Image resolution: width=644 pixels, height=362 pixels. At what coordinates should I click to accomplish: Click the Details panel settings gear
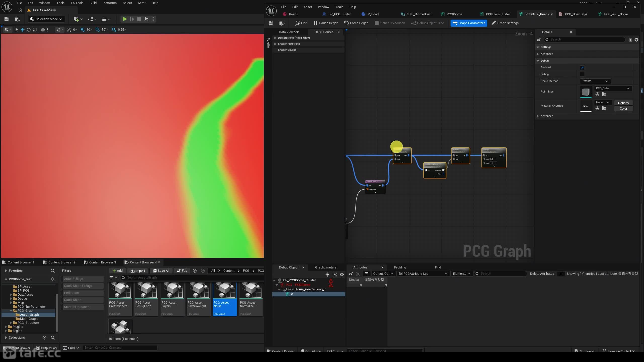coord(636,40)
